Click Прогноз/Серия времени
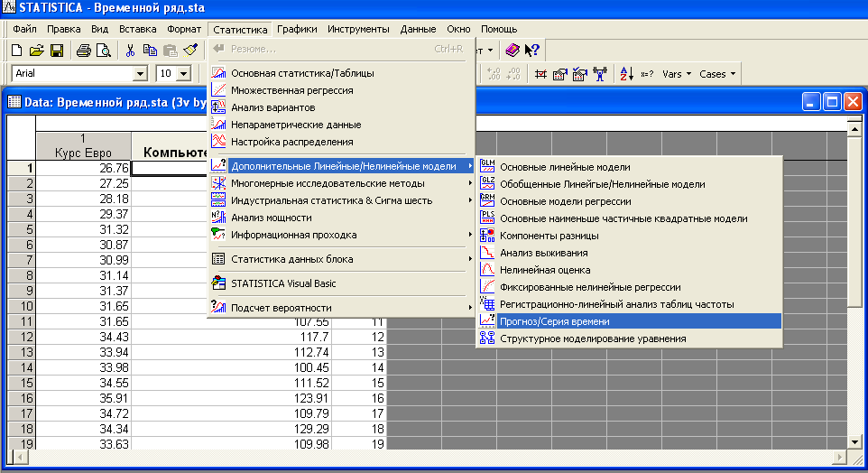The height and width of the screenshot is (473, 868). tap(630, 321)
